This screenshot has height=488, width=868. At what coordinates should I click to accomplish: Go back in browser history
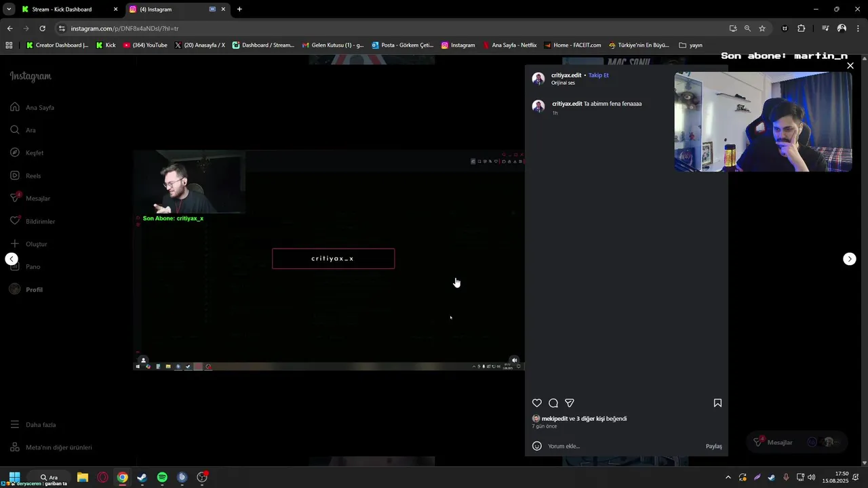point(9,28)
